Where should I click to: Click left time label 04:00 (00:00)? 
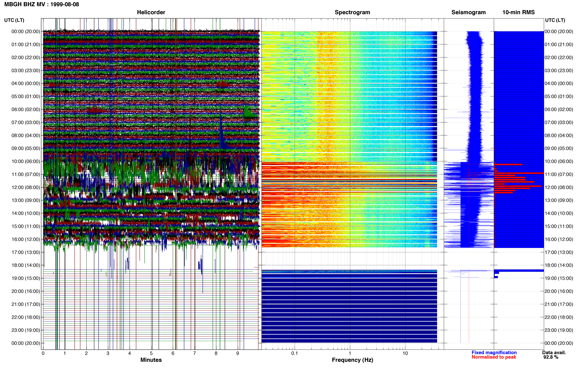click(x=26, y=83)
